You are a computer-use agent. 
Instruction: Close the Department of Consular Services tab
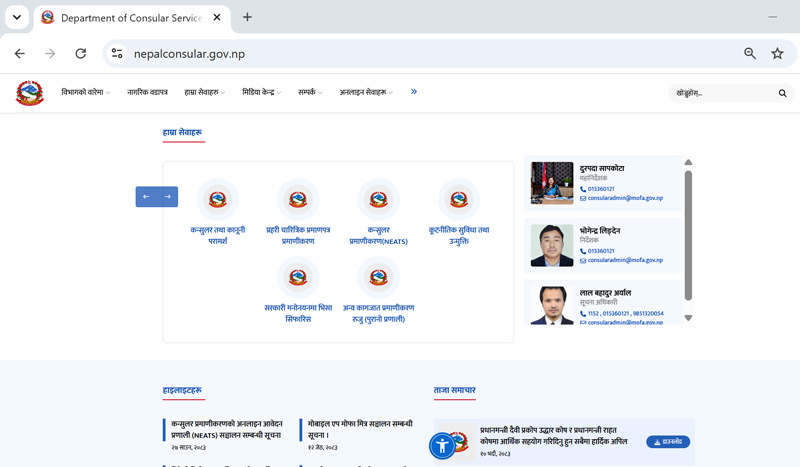pos(217,17)
